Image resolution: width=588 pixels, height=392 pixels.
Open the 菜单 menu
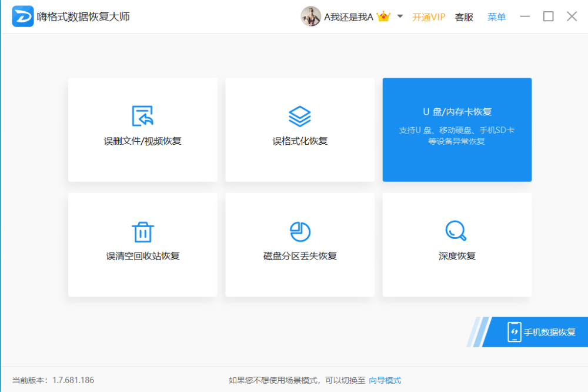coord(497,17)
